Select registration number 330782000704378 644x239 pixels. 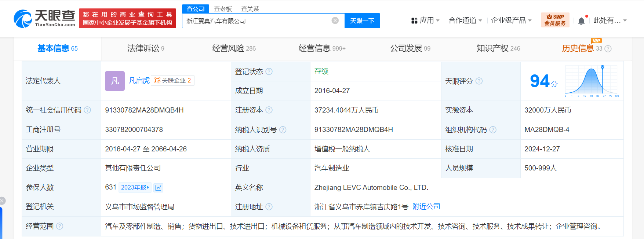tap(134, 129)
